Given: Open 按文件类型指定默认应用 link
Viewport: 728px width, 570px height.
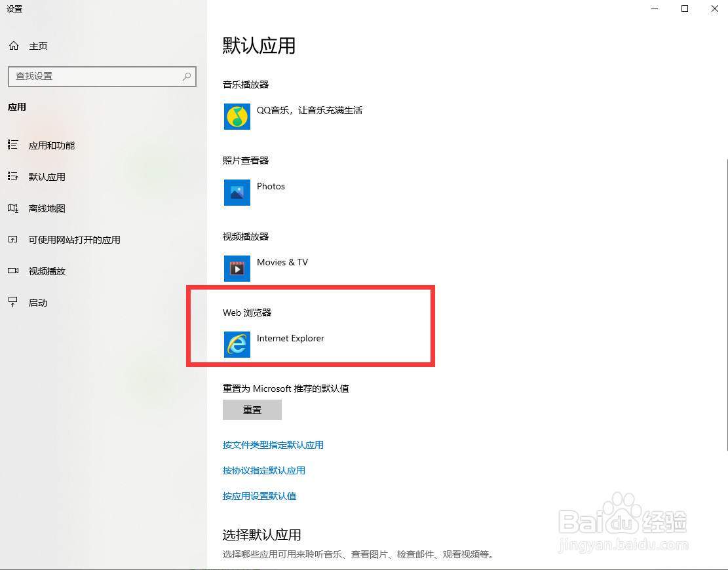Looking at the screenshot, I should pyautogui.click(x=274, y=445).
